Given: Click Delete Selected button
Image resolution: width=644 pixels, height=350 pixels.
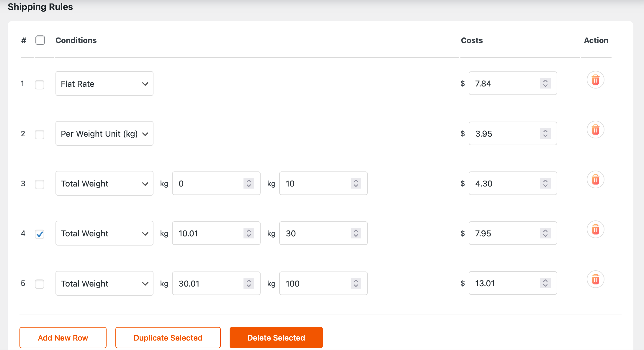Looking at the screenshot, I should click(276, 338).
